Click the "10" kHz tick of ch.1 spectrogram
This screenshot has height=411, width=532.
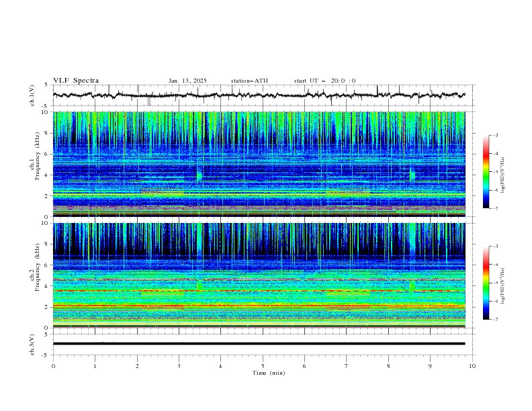coord(45,112)
